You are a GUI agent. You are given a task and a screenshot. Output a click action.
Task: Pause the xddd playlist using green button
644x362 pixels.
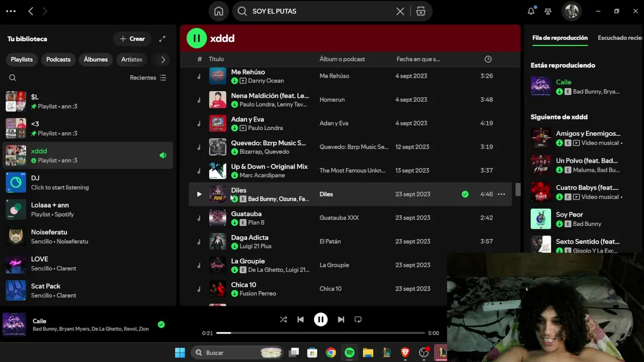[197, 38]
